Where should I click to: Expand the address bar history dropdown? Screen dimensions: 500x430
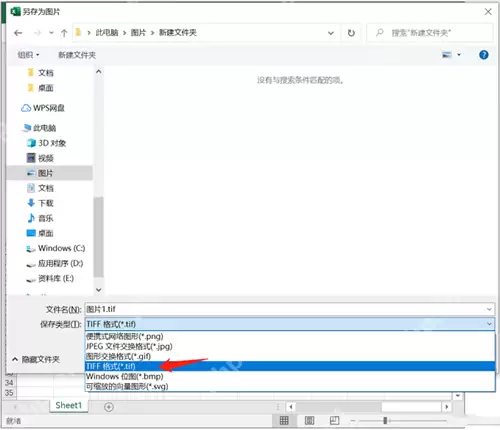tap(331, 33)
